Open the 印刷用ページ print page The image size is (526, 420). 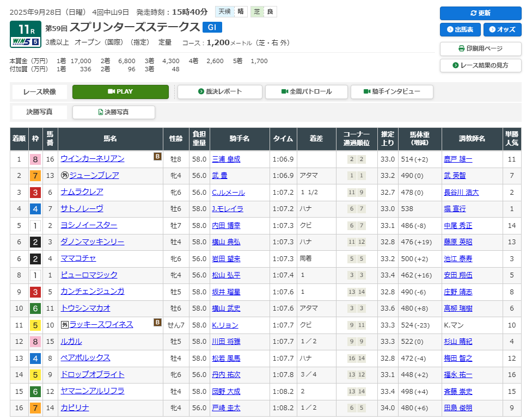point(480,48)
